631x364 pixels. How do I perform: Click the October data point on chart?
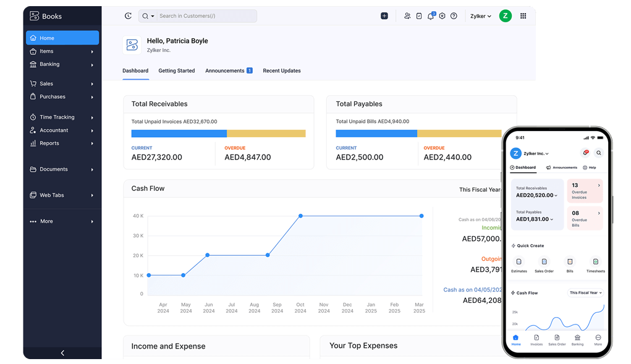tap(300, 216)
